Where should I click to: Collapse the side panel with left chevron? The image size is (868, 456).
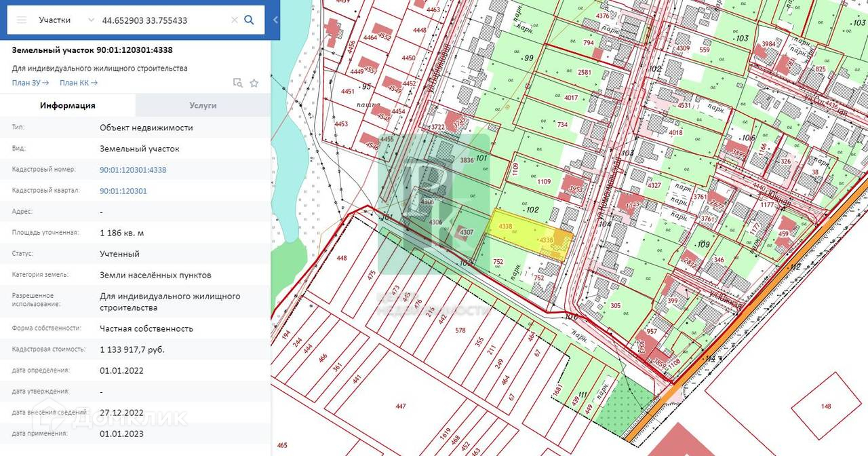tap(275, 20)
